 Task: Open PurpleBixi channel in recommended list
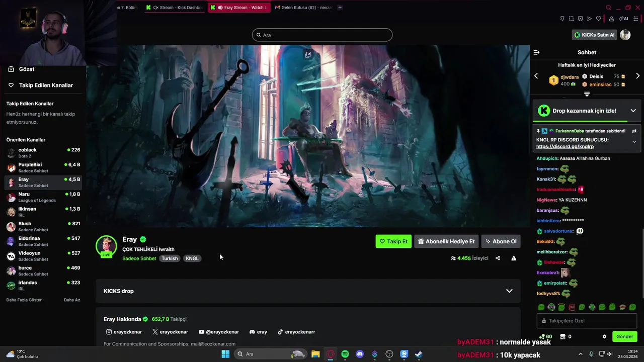click(43, 167)
